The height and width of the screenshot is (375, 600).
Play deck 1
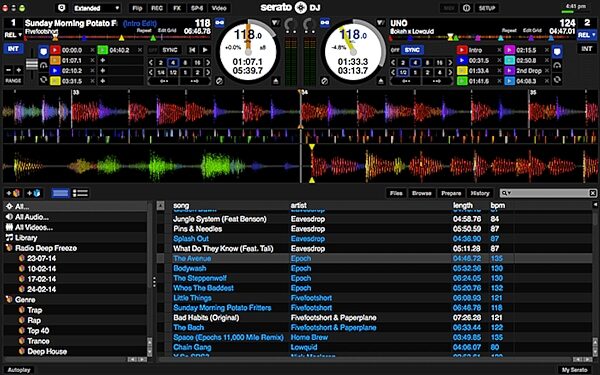pyautogui.click(x=205, y=50)
